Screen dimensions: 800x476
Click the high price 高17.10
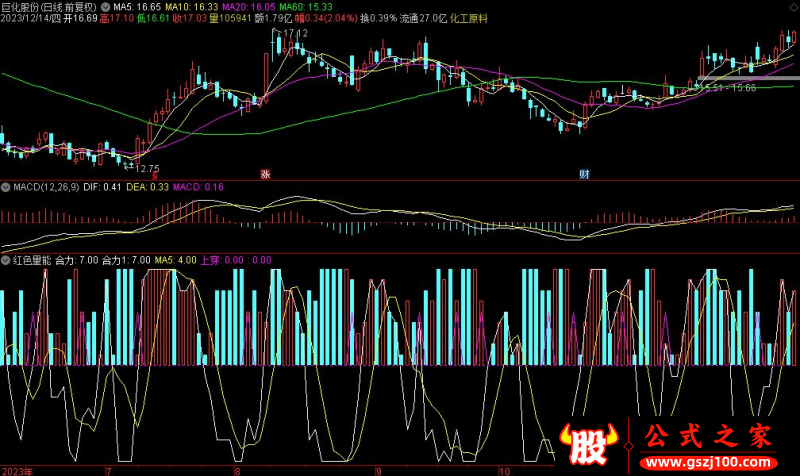pyautogui.click(x=116, y=18)
